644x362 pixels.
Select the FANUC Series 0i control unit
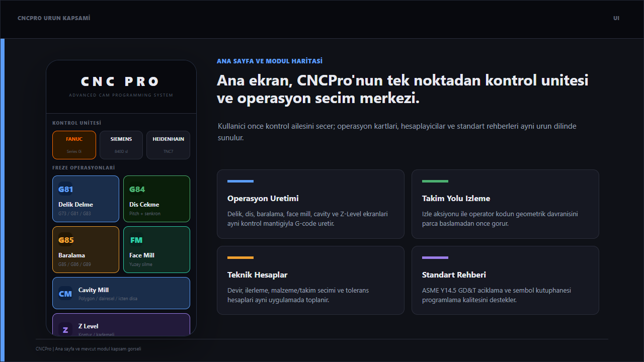(x=74, y=145)
